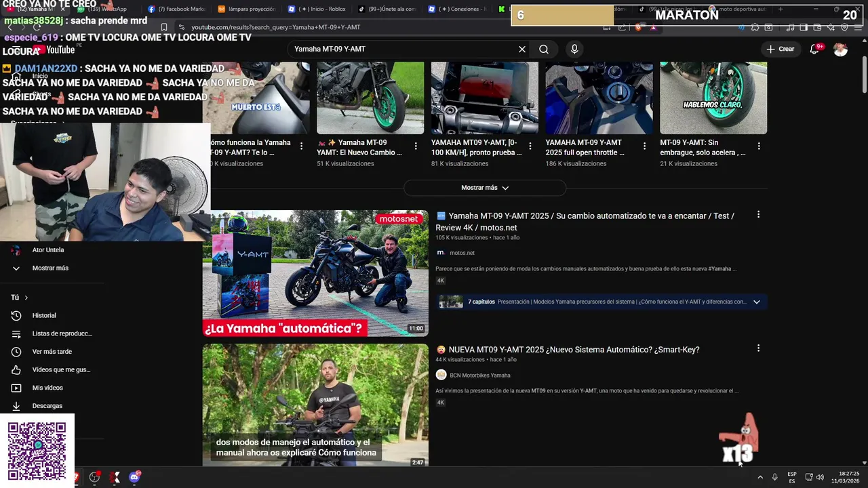
Task: Expand the 7 capítulos chapter list
Action: [x=757, y=302]
